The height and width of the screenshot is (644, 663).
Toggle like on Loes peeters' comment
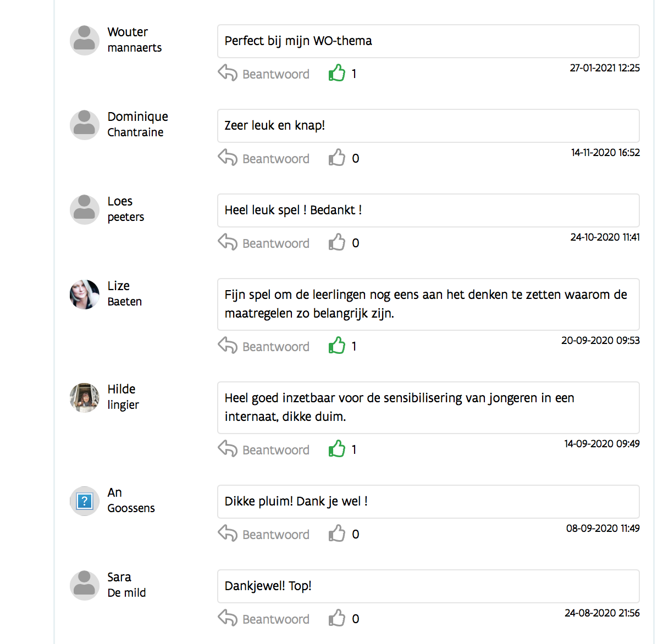336,242
